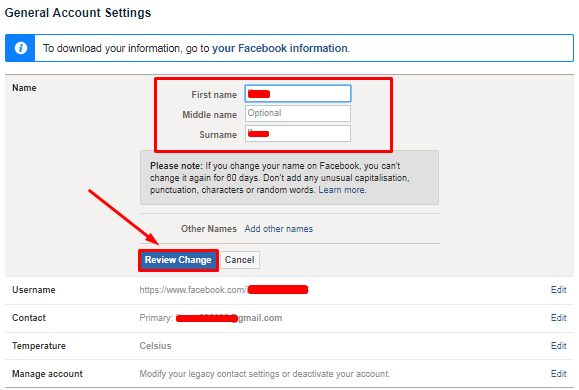Open the 'your Facebook information' link

280,48
